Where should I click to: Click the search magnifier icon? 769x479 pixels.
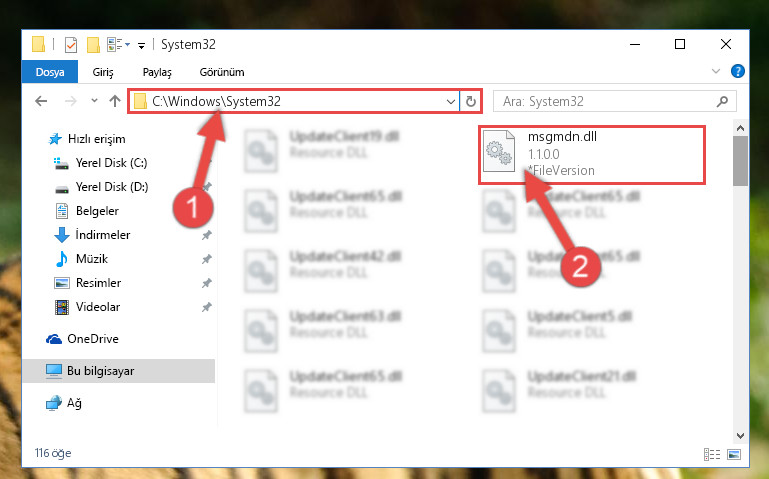coord(722,101)
